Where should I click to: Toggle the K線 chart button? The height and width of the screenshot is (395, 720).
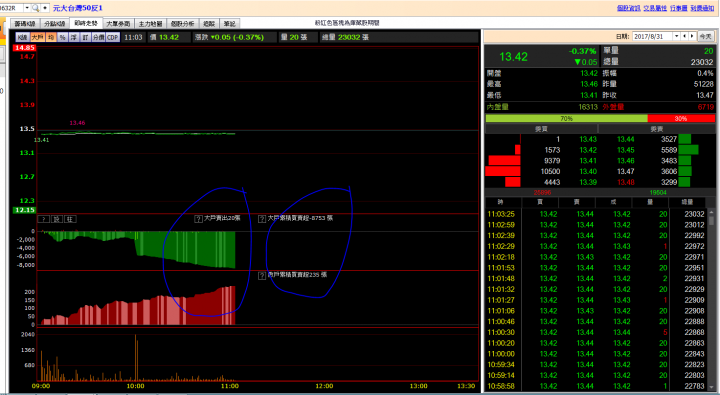click(22, 37)
